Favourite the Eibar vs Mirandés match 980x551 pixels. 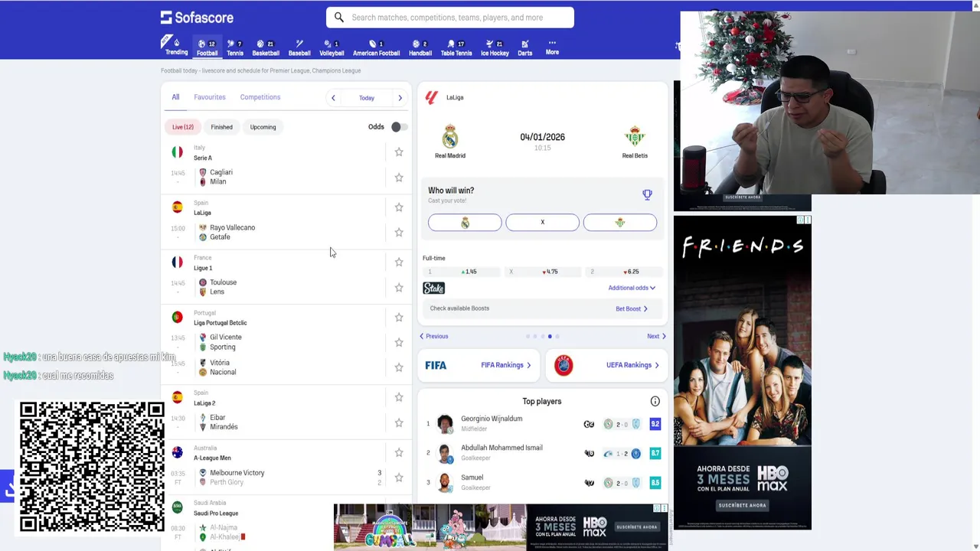point(399,422)
